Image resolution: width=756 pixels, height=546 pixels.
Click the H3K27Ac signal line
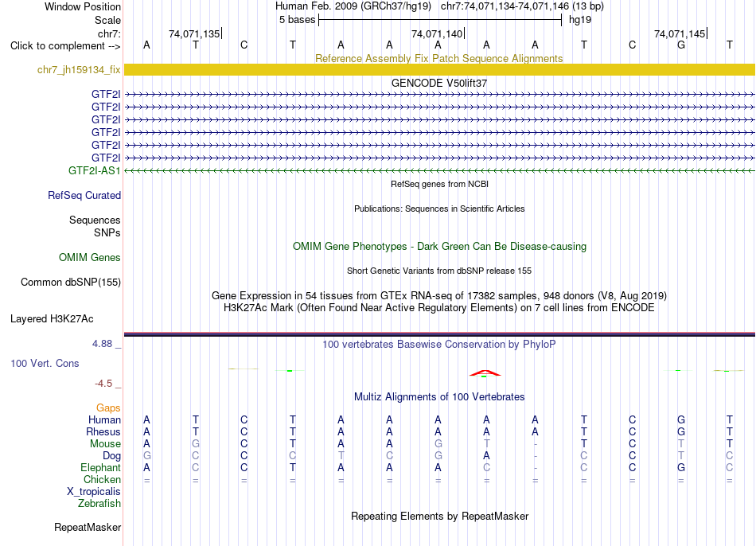439,333
